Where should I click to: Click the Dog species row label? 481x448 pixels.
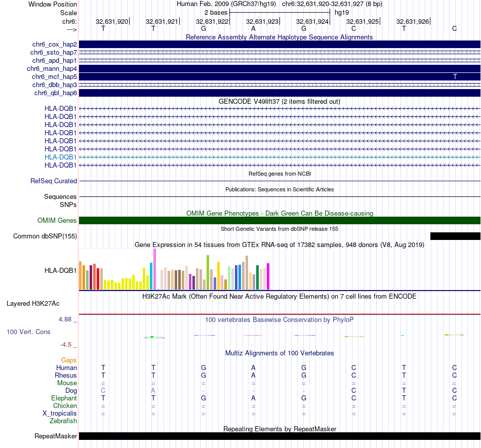71,391
